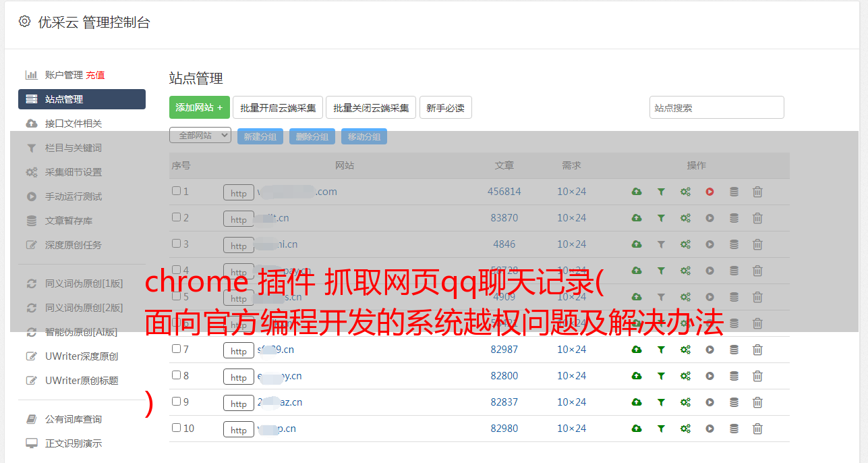Click the trash icon in row 1

pos(757,192)
